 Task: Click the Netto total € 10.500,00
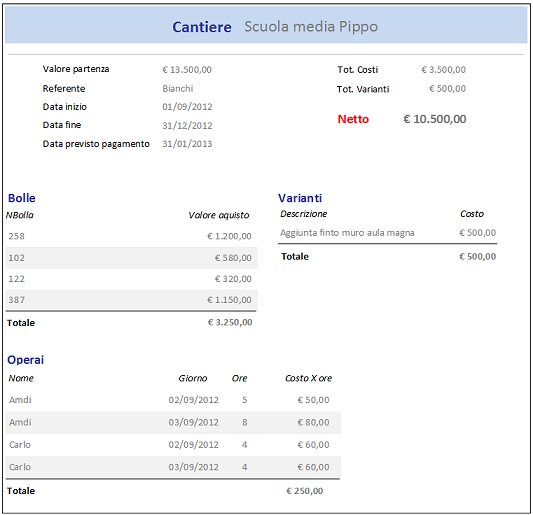(435, 119)
